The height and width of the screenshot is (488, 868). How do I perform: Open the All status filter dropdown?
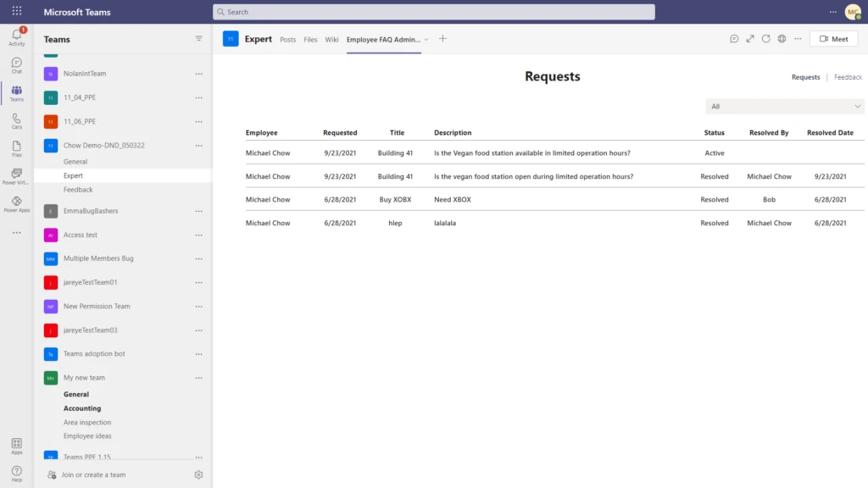pos(784,106)
